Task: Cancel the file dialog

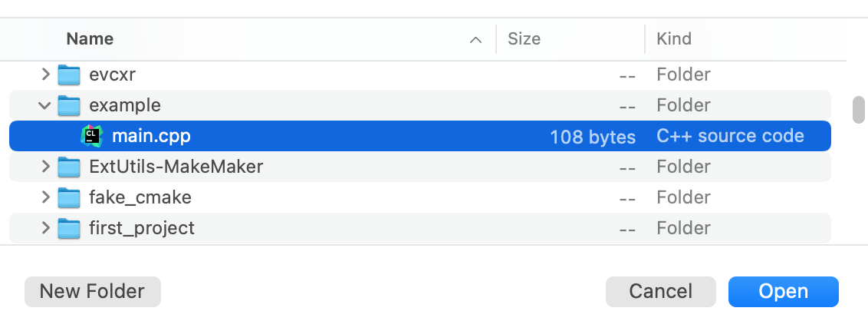Action: coord(660,292)
